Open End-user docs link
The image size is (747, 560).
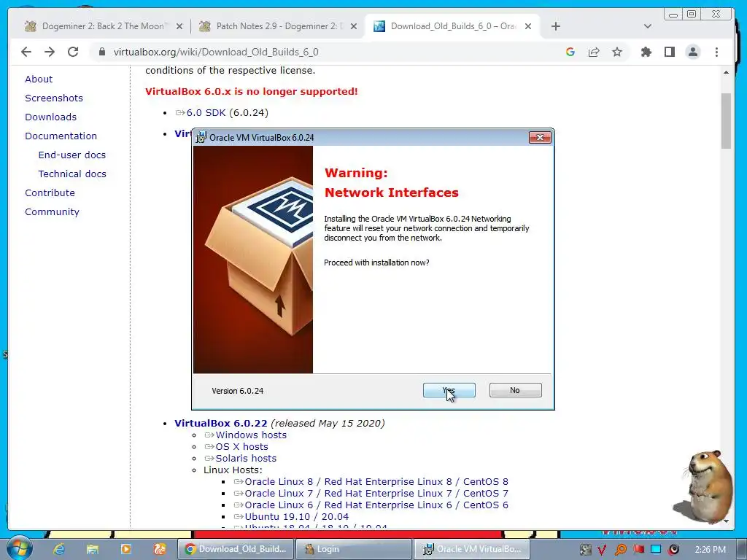coord(72,155)
